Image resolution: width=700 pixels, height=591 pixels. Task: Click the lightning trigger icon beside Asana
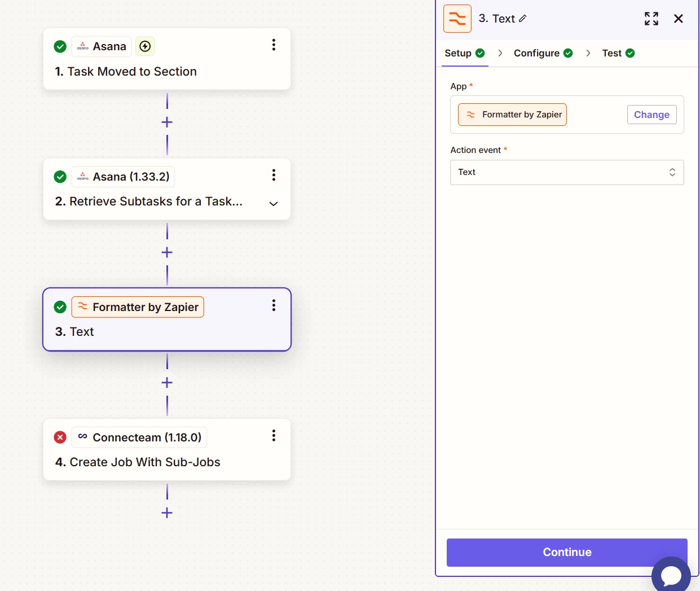point(145,46)
